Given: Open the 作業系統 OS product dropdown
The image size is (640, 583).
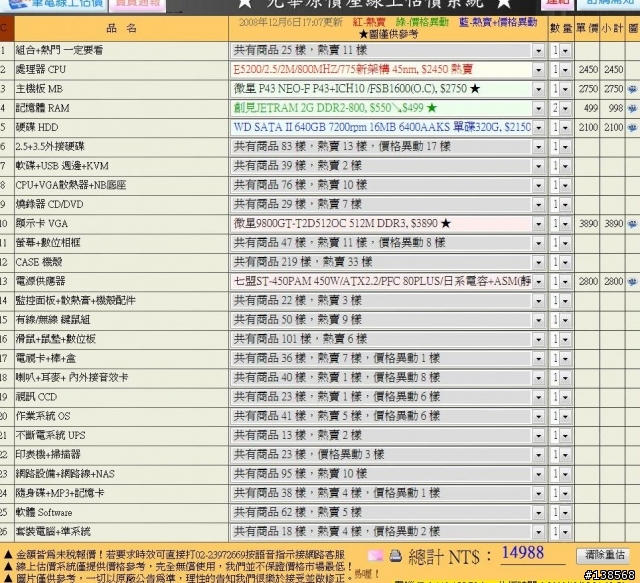Looking at the screenshot, I should pyautogui.click(x=387, y=416).
